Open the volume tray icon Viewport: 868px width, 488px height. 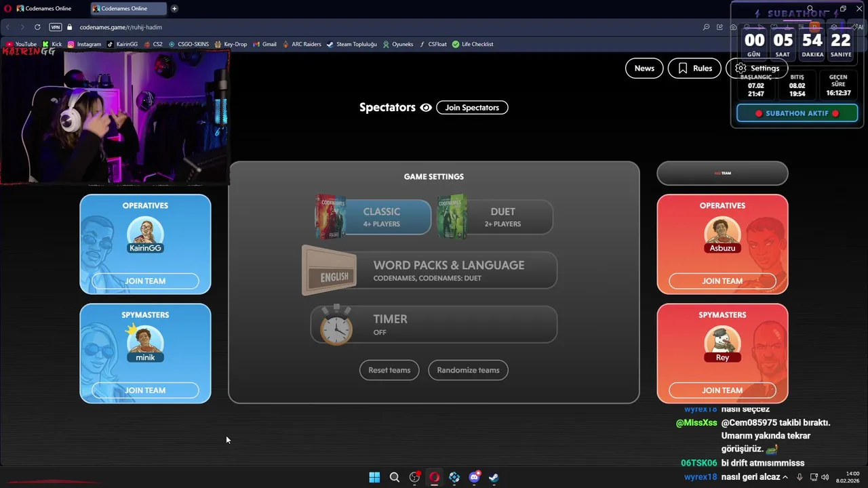[825, 477]
